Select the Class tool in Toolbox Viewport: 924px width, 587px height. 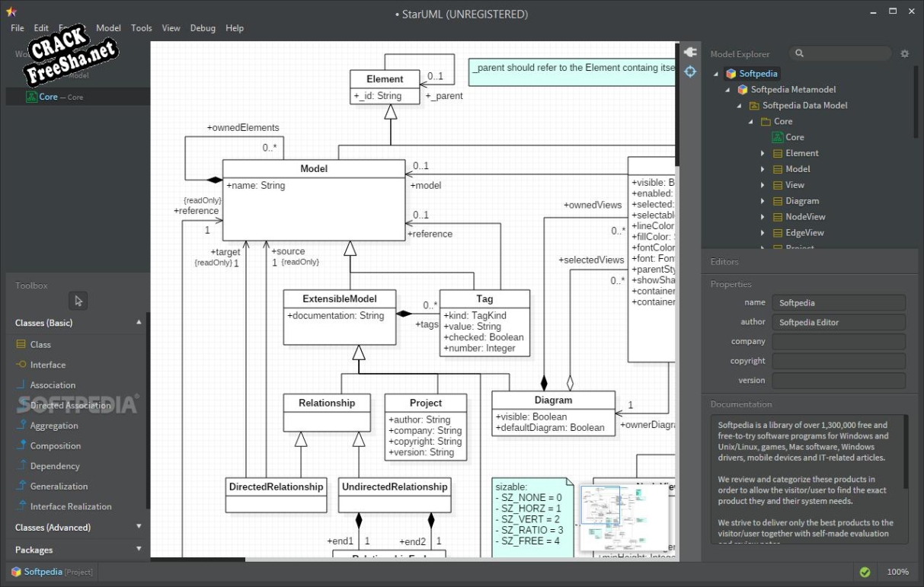tap(40, 345)
